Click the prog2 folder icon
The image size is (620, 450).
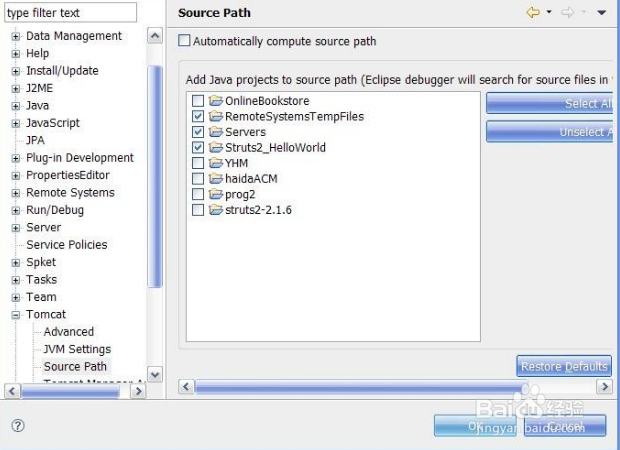[215, 194]
